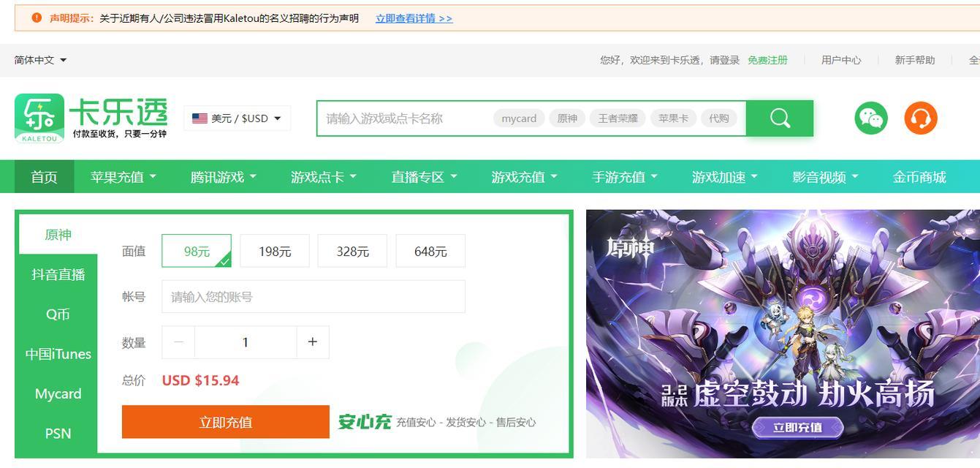
Task: Open the orange customer service headset icon
Action: point(921,118)
